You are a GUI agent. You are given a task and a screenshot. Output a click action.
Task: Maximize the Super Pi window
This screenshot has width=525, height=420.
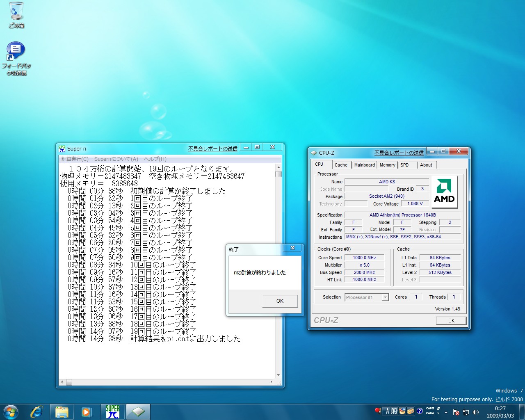pyautogui.click(x=257, y=147)
